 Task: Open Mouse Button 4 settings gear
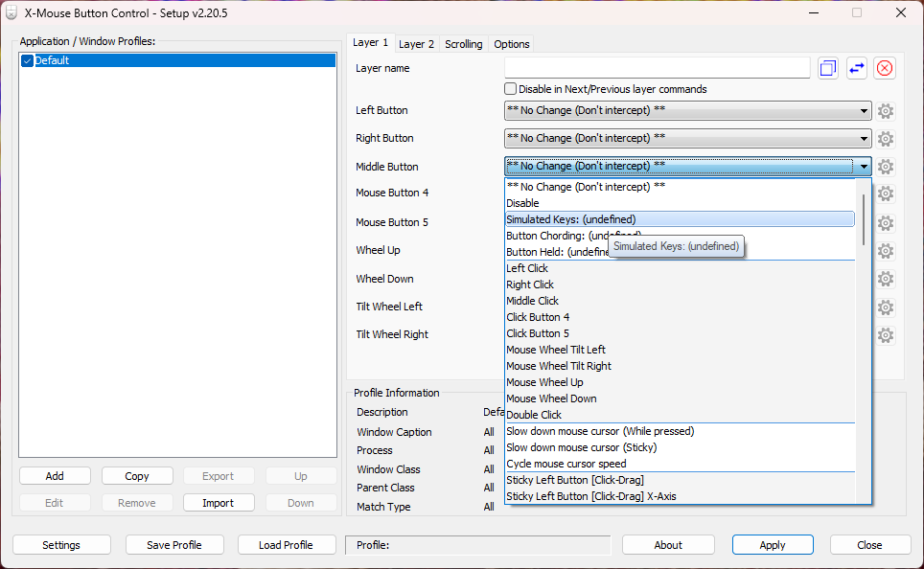point(885,193)
